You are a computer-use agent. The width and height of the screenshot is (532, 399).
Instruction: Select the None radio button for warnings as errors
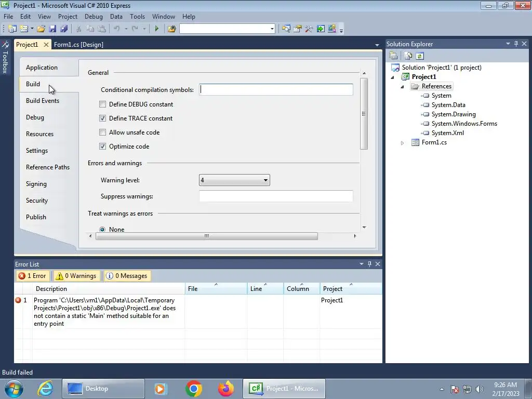click(102, 229)
